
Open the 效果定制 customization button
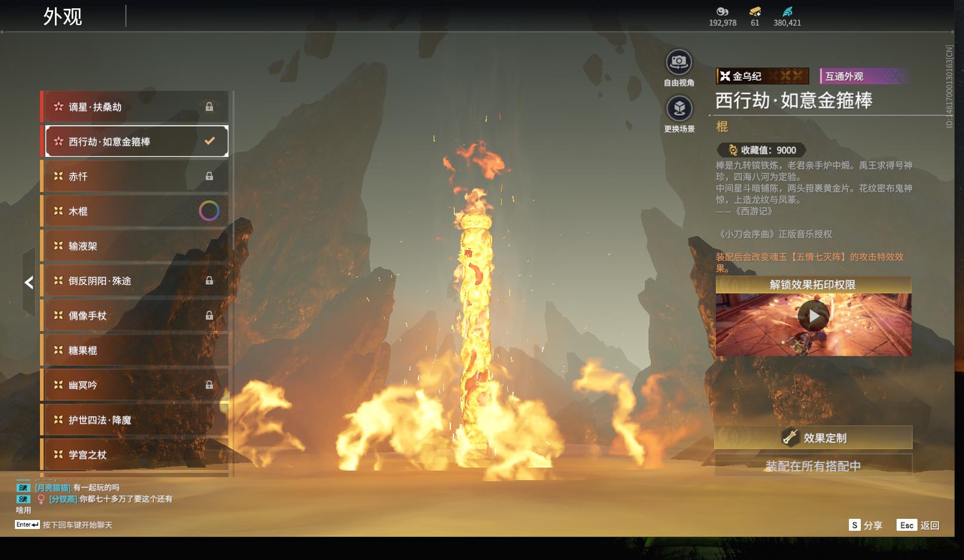point(813,438)
